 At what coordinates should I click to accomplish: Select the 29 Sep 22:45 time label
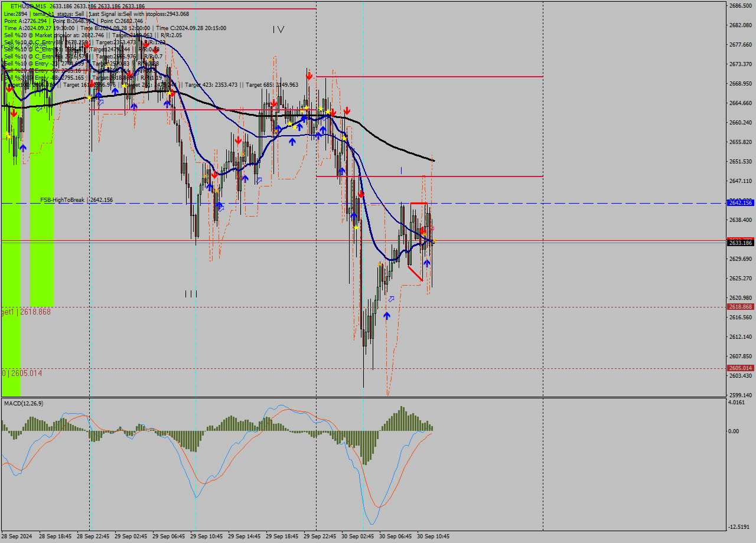pos(320,537)
